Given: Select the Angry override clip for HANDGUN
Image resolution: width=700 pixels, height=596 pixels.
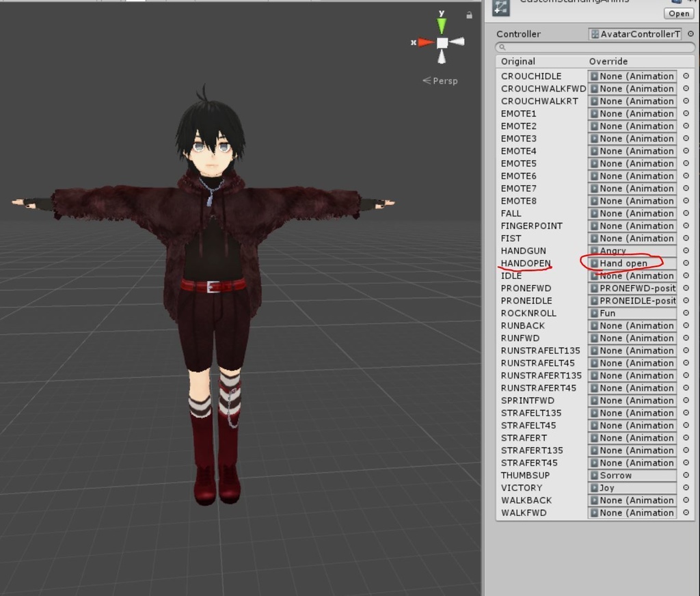Looking at the screenshot, I should (x=632, y=251).
